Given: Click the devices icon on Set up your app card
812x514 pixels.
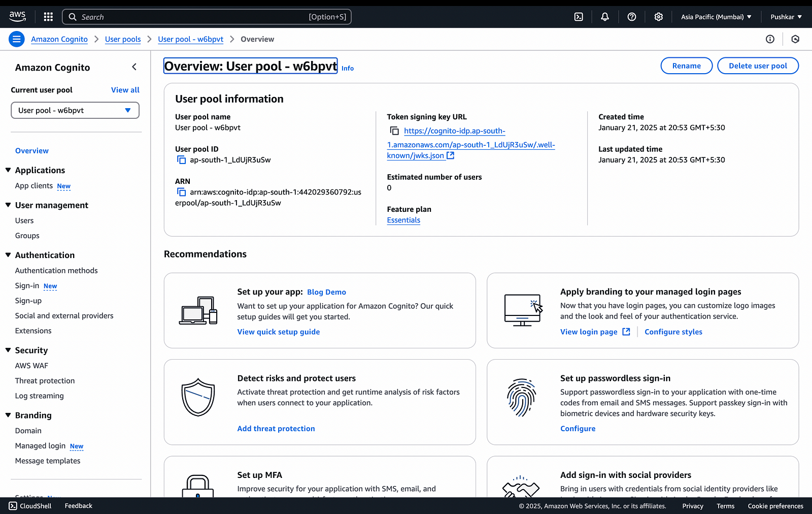Looking at the screenshot, I should click(x=198, y=310).
